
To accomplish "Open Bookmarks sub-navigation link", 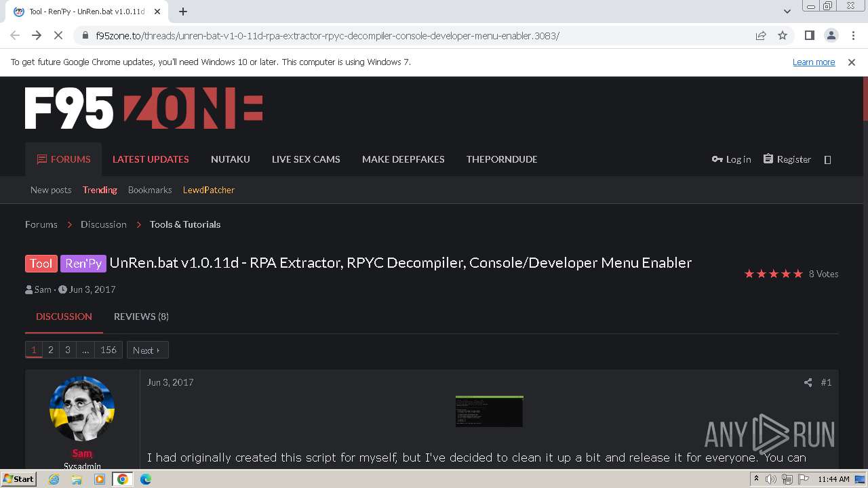I will [x=150, y=190].
